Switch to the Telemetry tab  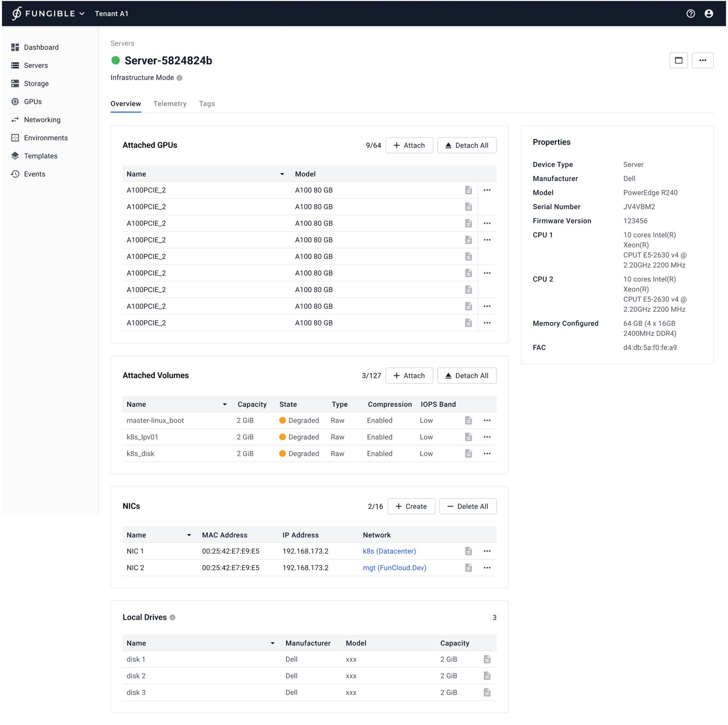pos(170,104)
